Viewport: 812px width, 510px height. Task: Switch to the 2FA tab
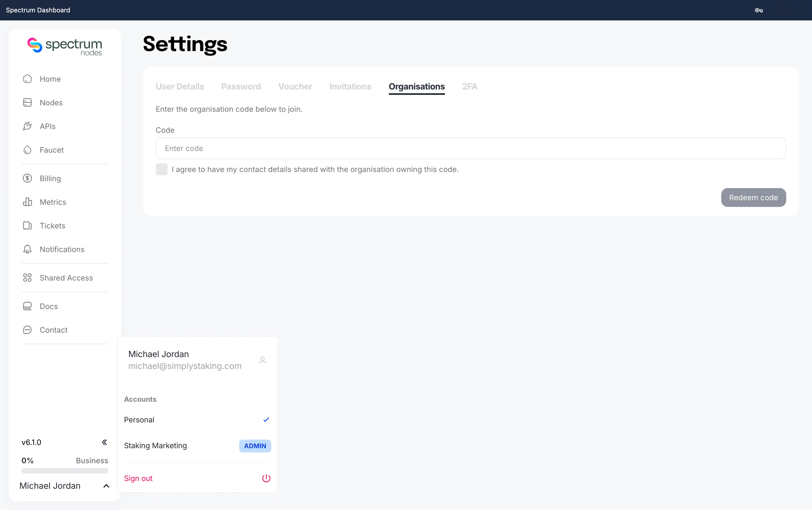pyautogui.click(x=470, y=87)
